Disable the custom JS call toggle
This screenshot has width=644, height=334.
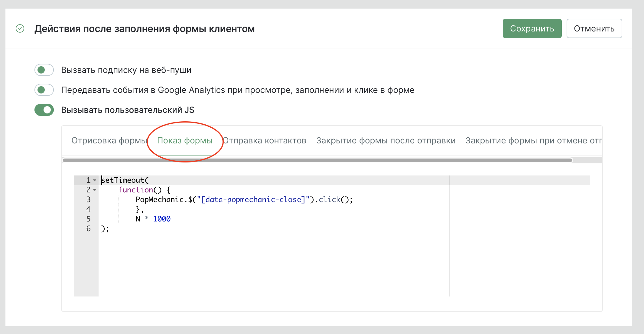tap(44, 110)
